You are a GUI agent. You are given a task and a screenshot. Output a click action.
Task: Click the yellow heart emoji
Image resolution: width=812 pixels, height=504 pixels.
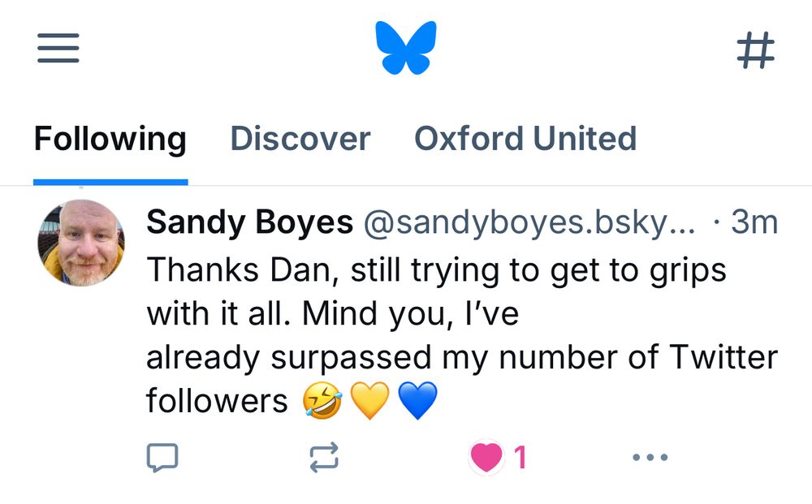click(369, 401)
